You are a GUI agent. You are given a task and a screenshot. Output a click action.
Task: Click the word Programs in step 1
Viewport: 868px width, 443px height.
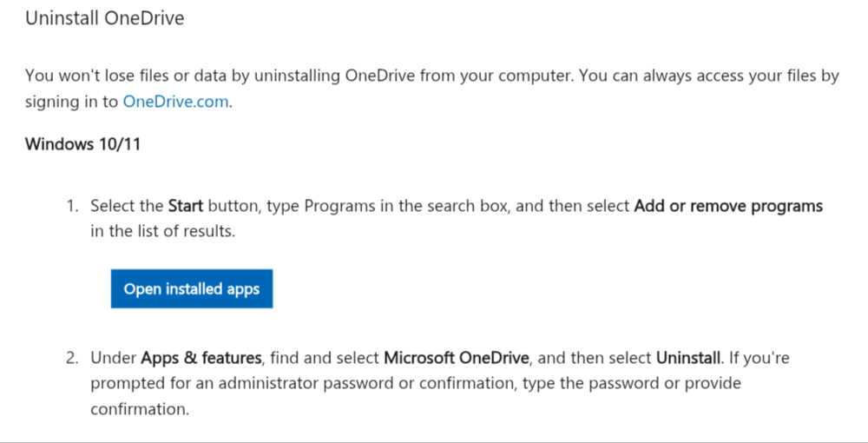coord(340,206)
